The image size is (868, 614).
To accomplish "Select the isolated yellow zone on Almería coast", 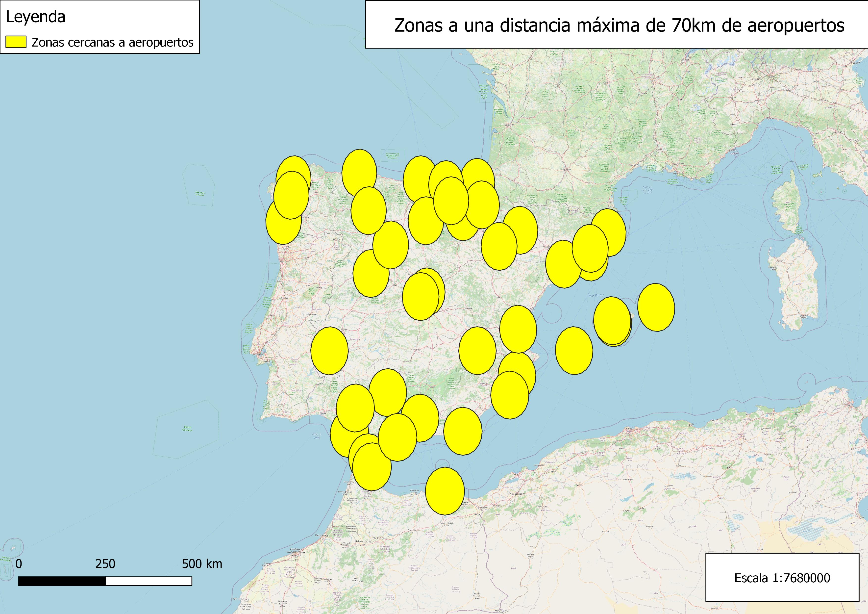I will tap(463, 431).
